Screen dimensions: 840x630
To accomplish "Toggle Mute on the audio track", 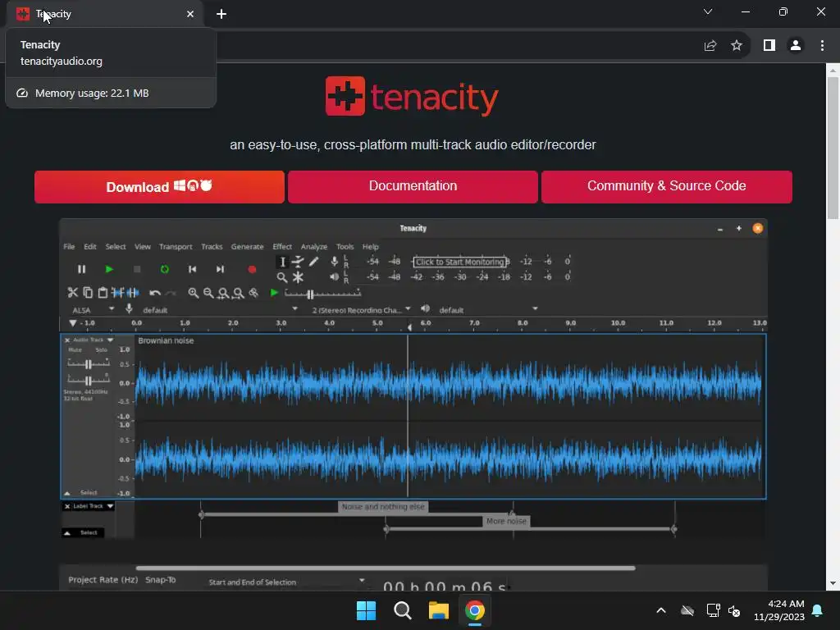I will click(x=75, y=349).
